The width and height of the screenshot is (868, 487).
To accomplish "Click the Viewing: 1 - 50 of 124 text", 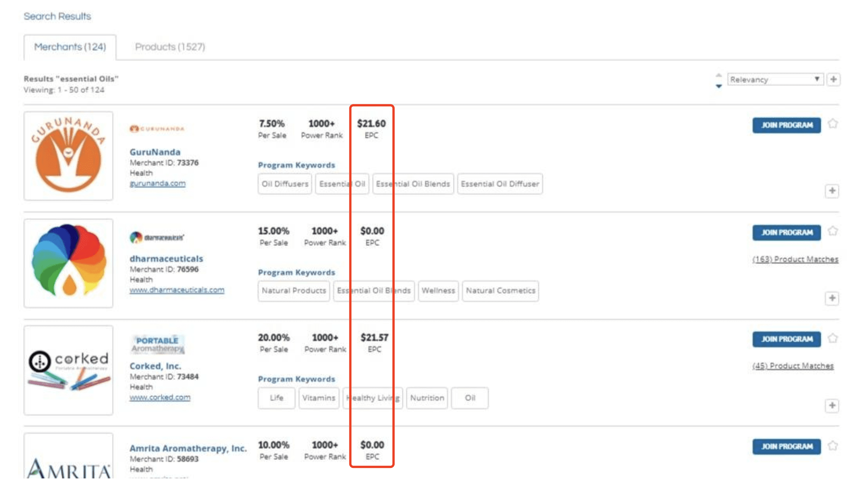I will [64, 90].
